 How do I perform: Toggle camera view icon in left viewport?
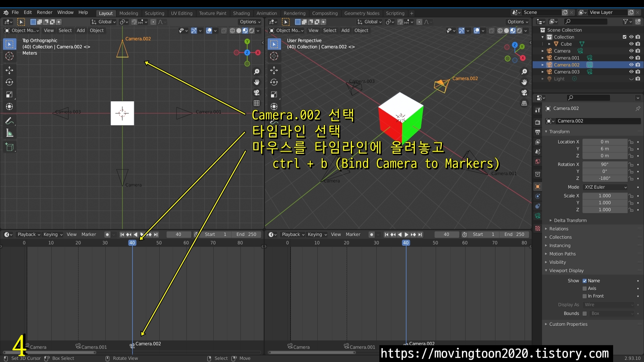[257, 93]
